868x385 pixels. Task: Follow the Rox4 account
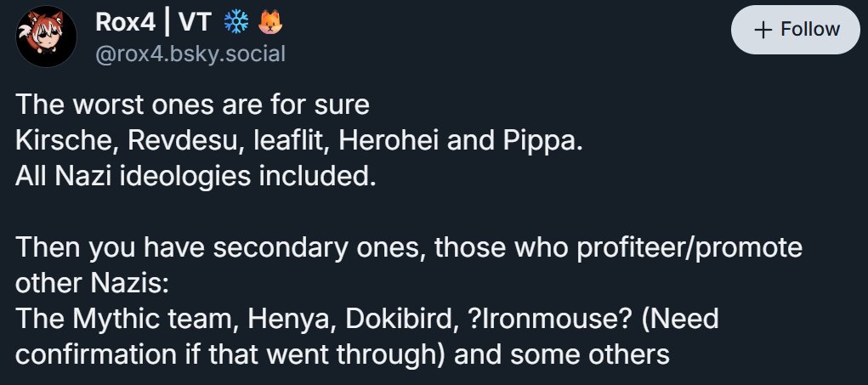[x=797, y=30]
